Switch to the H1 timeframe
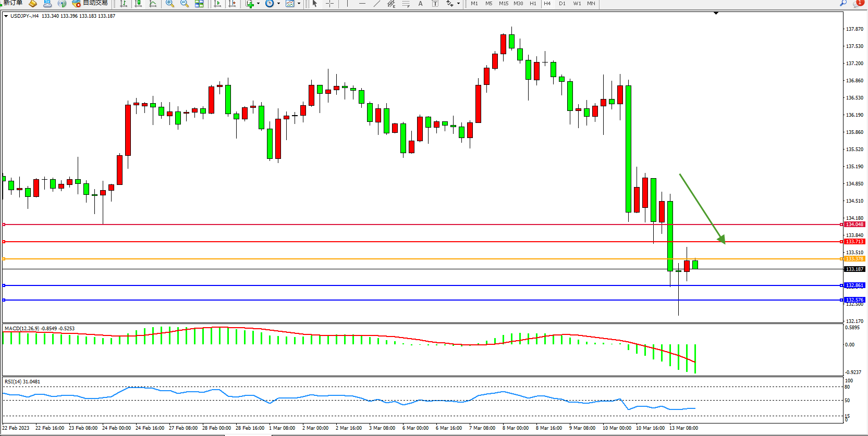868x436 pixels. coord(533,4)
